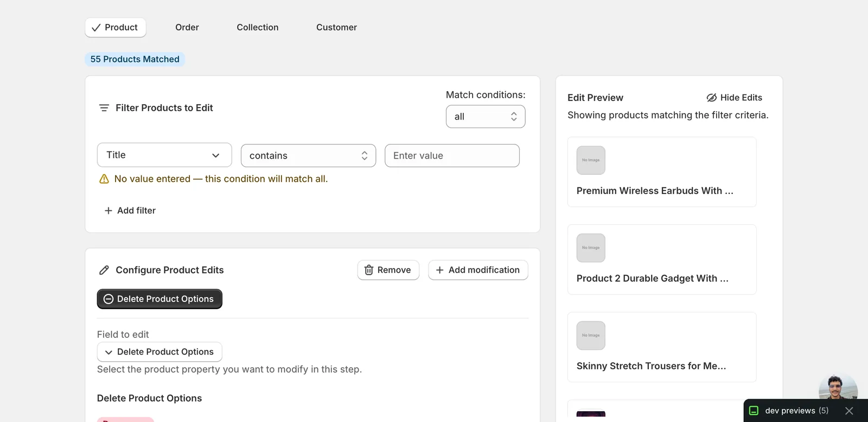This screenshot has width=868, height=422.
Task: Select the Product tab
Action: tap(116, 28)
